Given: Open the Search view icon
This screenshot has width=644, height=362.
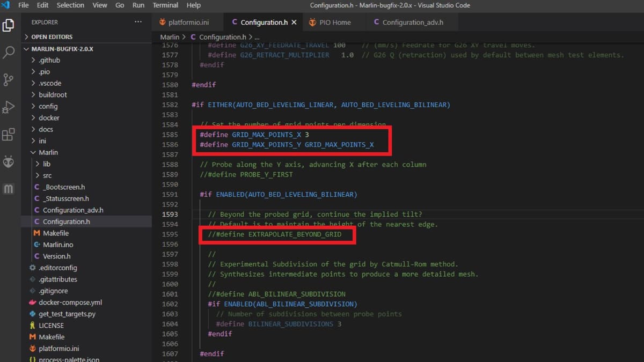Looking at the screenshot, I should click(9, 53).
